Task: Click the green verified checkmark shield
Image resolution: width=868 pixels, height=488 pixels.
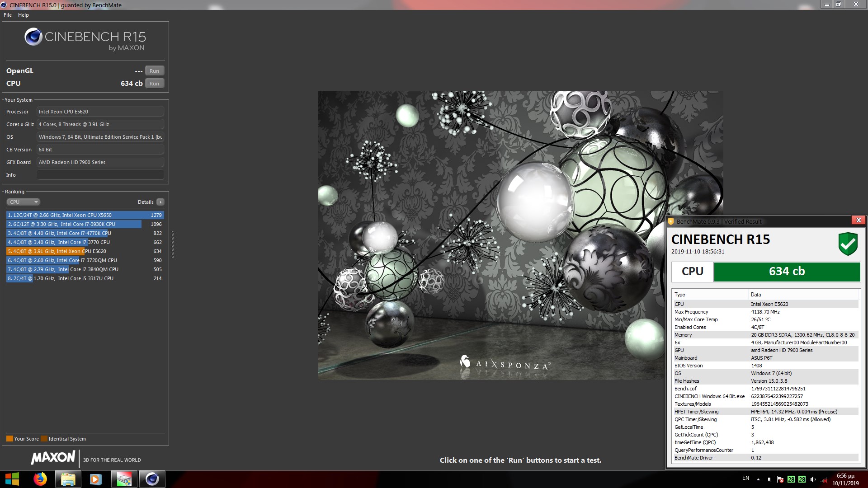Action: (x=848, y=244)
